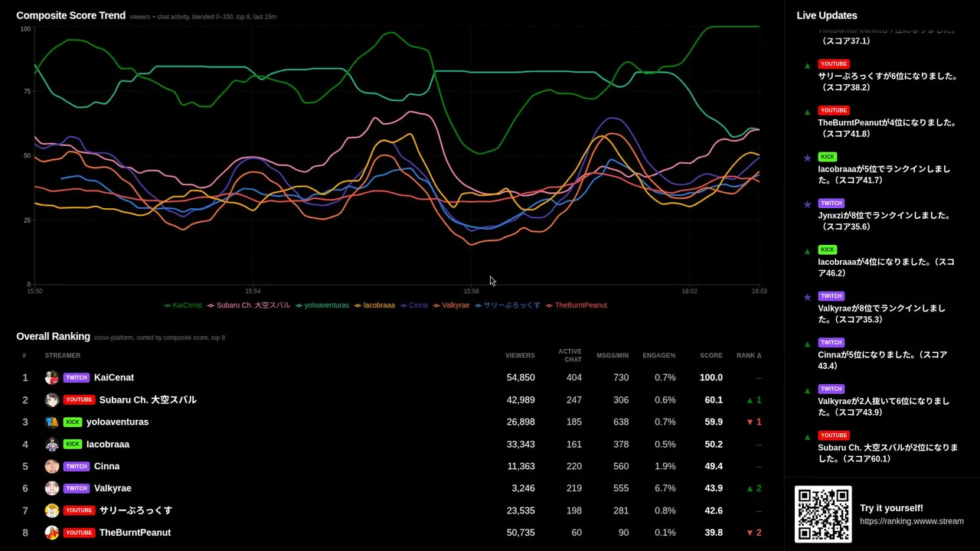Click the viewer count 50,735
This screenshot has height=551, width=980.
click(521, 533)
